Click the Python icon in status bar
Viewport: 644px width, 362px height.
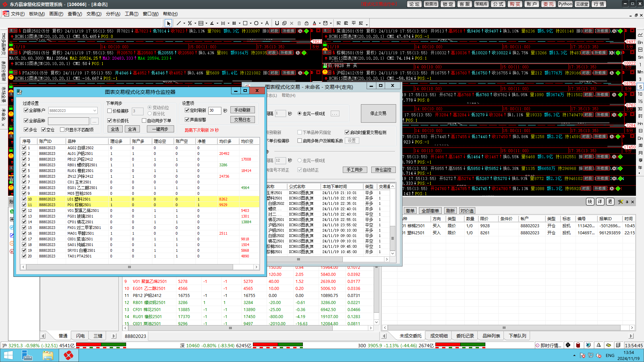pos(568,345)
